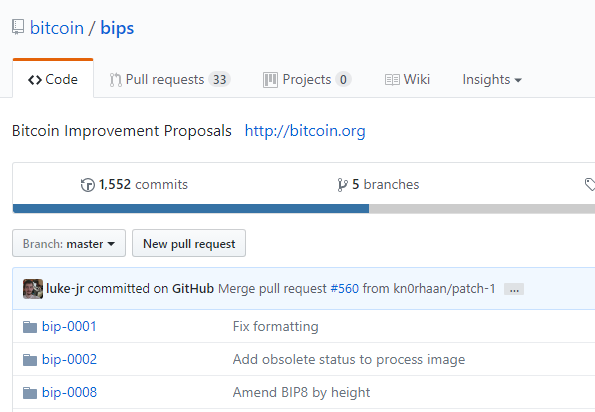Click the Projects board icon
Image resolution: width=595 pixels, height=412 pixels.
click(270, 80)
